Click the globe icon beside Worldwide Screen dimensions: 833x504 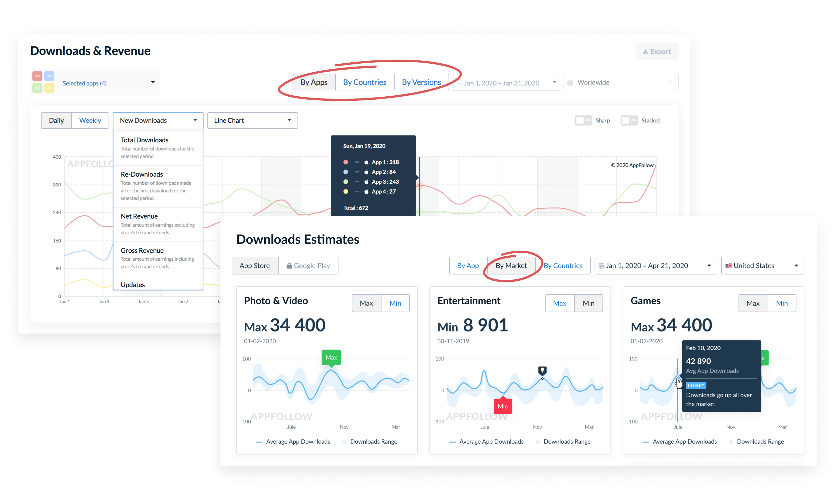[x=570, y=83]
